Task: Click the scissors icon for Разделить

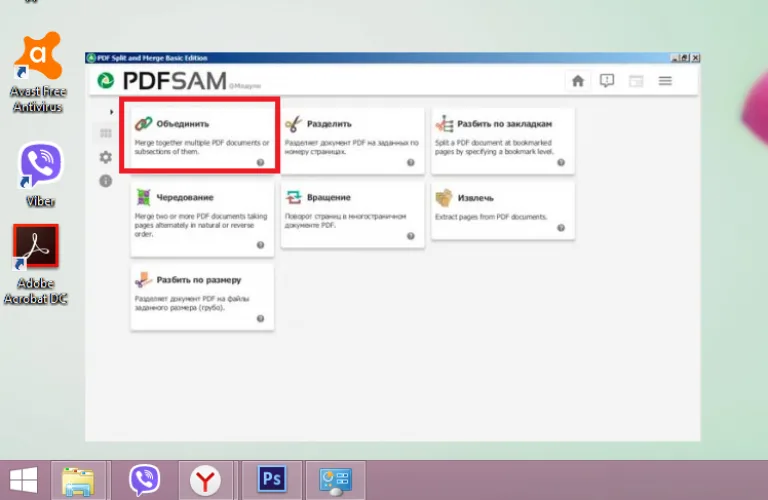Action: 293,123
